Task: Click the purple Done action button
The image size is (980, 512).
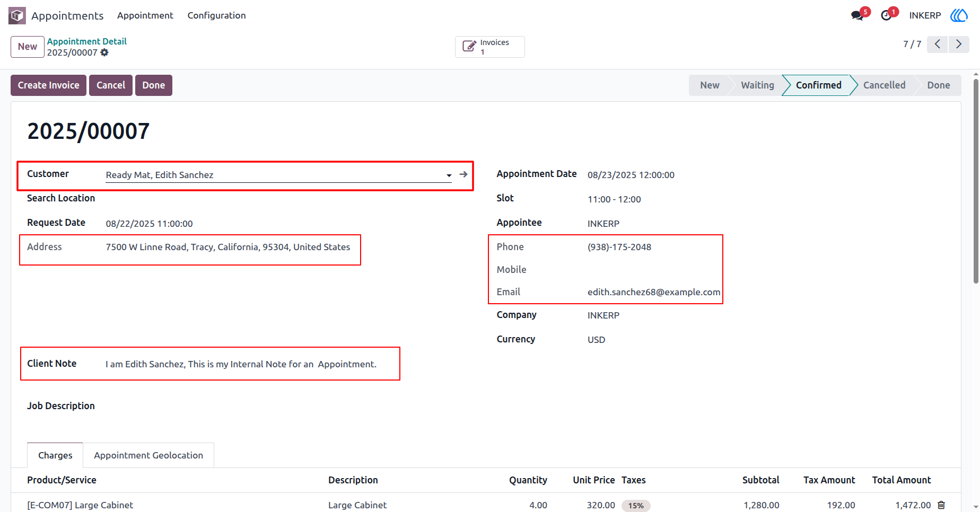Action: (x=154, y=85)
